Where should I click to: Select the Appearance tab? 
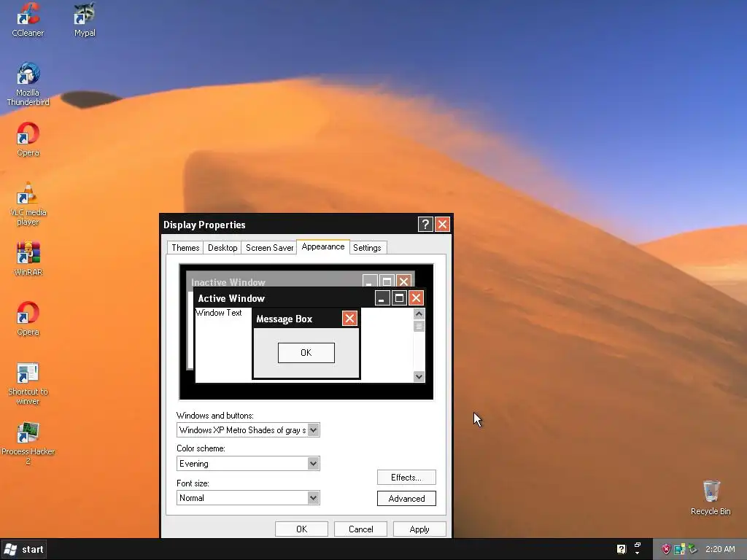click(x=323, y=246)
